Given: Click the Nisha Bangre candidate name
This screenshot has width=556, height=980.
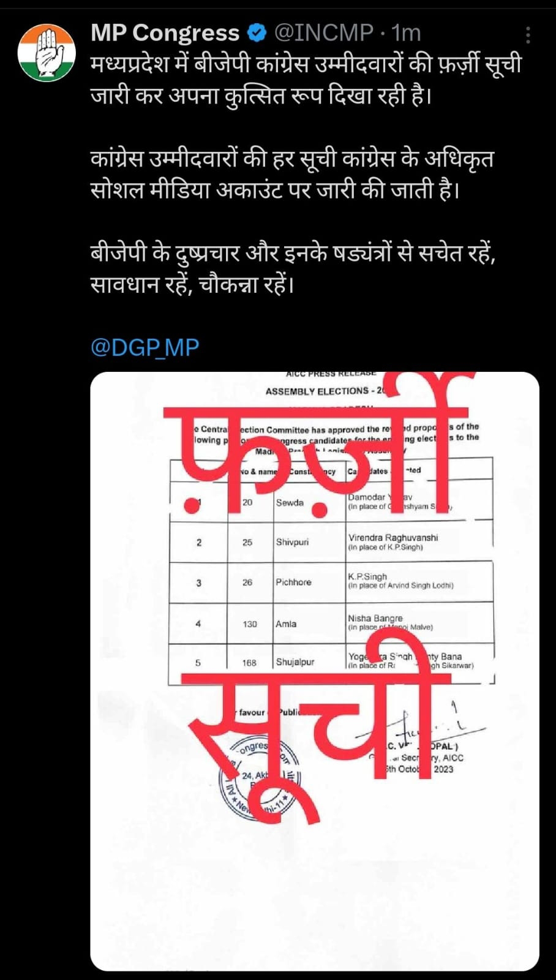Looking at the screenshot, I should (x=375, y=618).
